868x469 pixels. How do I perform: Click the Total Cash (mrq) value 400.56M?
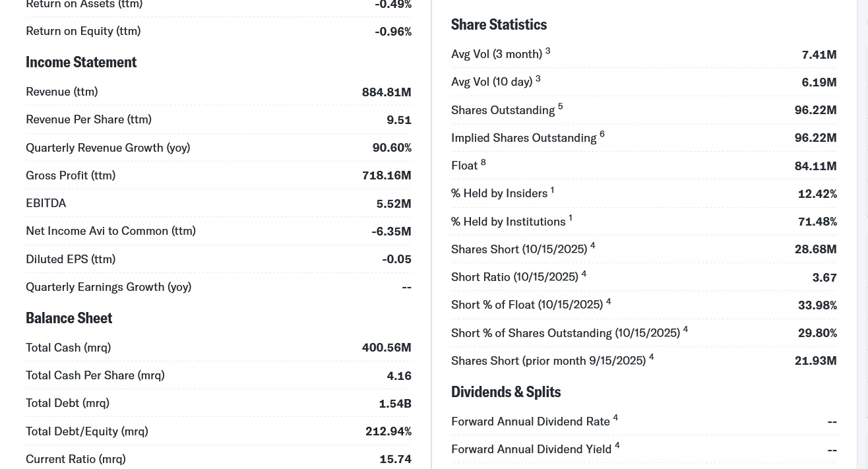click(x=387, y=348)
